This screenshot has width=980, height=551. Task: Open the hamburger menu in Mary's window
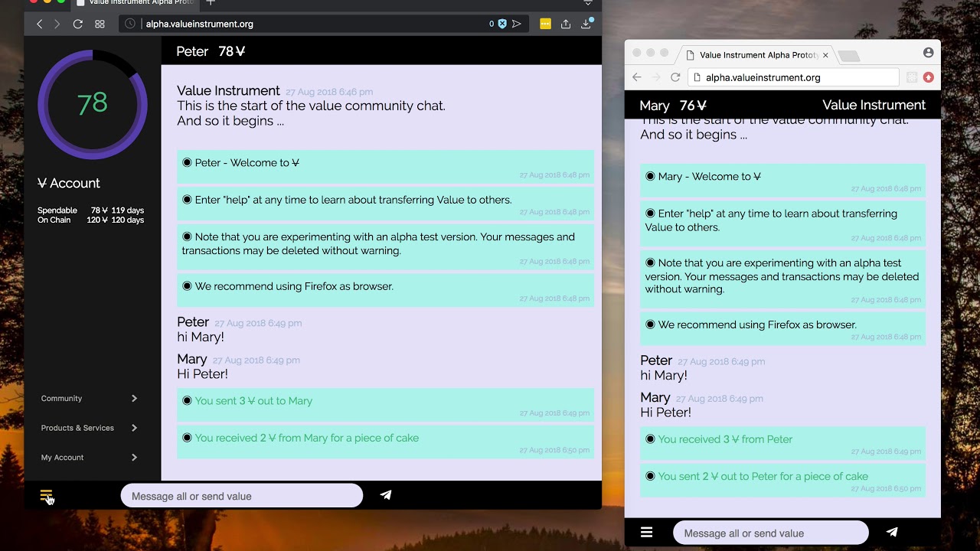pos(647,533)
